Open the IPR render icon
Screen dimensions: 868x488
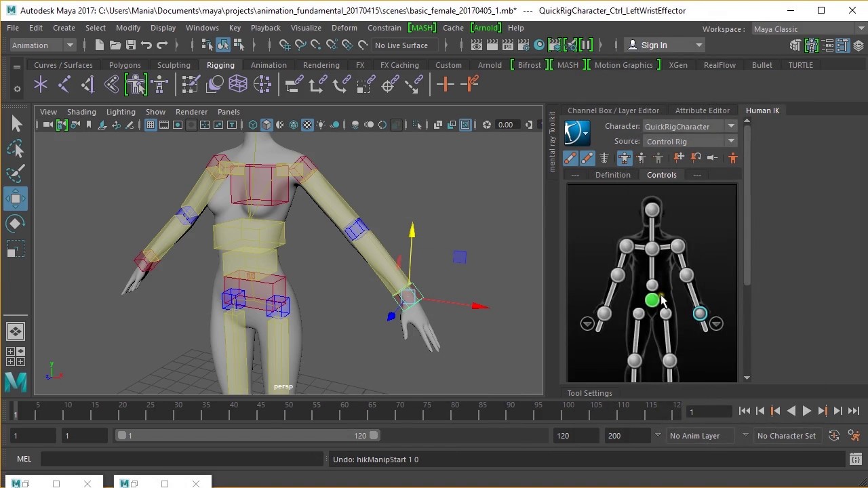pyautogui.click(x=509, y=45)
